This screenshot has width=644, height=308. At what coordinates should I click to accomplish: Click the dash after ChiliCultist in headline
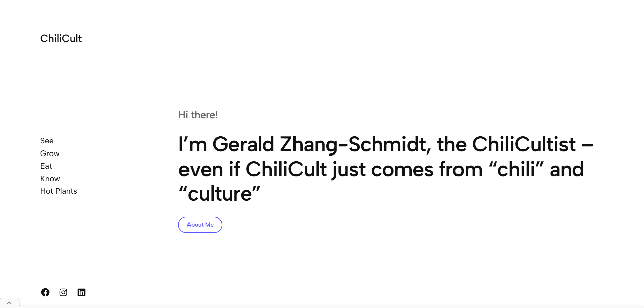click(x=587, y=145)
